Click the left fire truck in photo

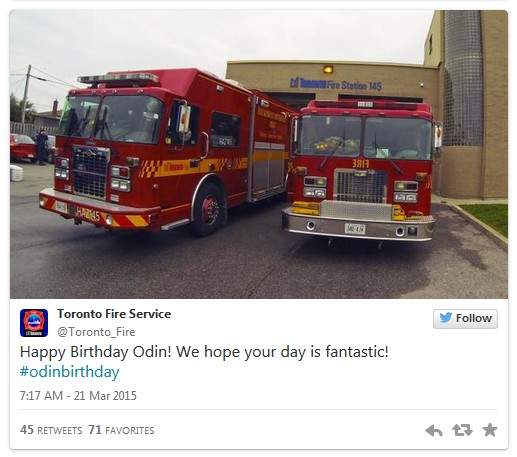[x=163, y=150]
